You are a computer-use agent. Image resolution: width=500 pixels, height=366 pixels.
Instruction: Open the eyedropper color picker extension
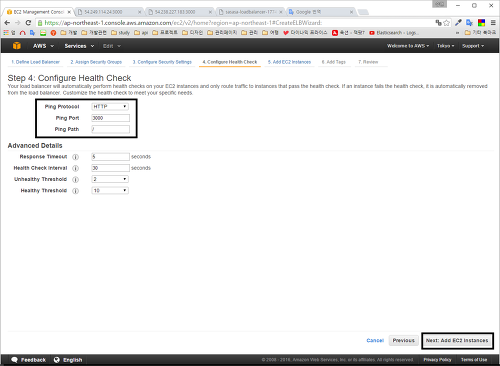click(x=458, y=23)
